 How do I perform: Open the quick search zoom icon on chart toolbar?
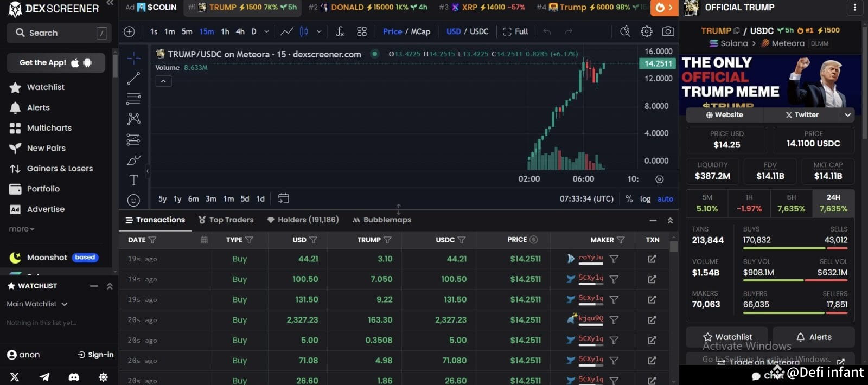tap(625, 31)
